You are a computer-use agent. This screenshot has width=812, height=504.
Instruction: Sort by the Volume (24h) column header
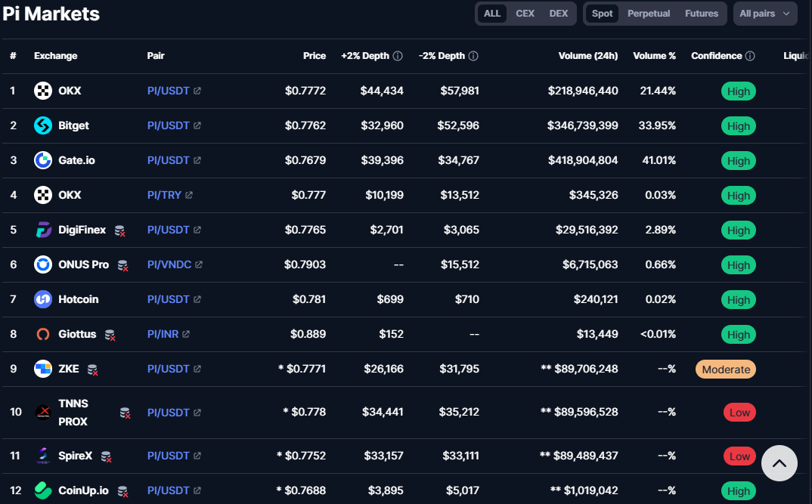587,56
